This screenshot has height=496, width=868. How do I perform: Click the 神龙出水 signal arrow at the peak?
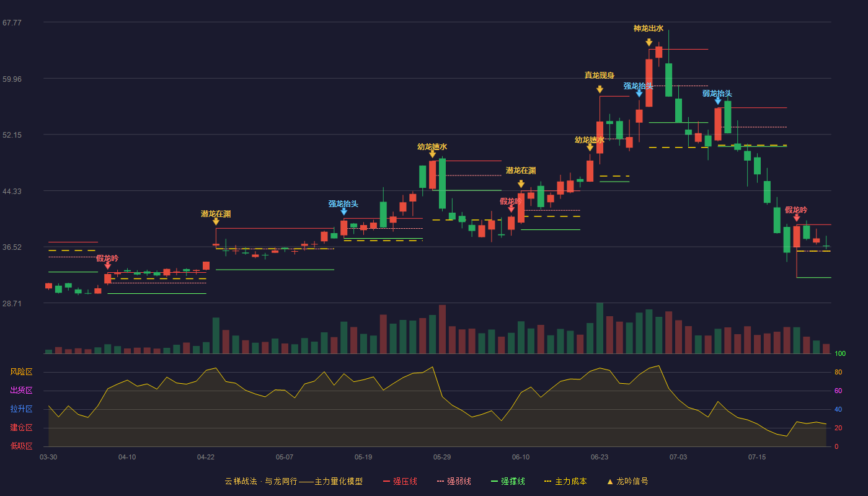click(649, 42)
